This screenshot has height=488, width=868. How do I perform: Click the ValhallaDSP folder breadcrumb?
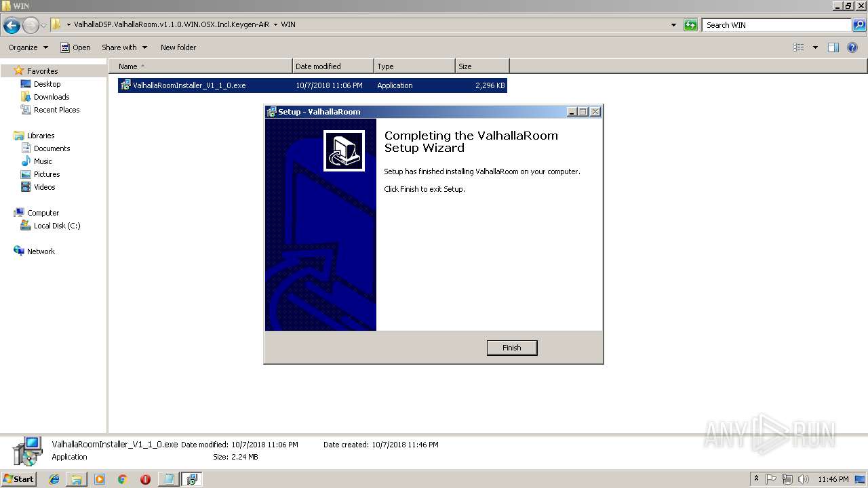[172, 25]
